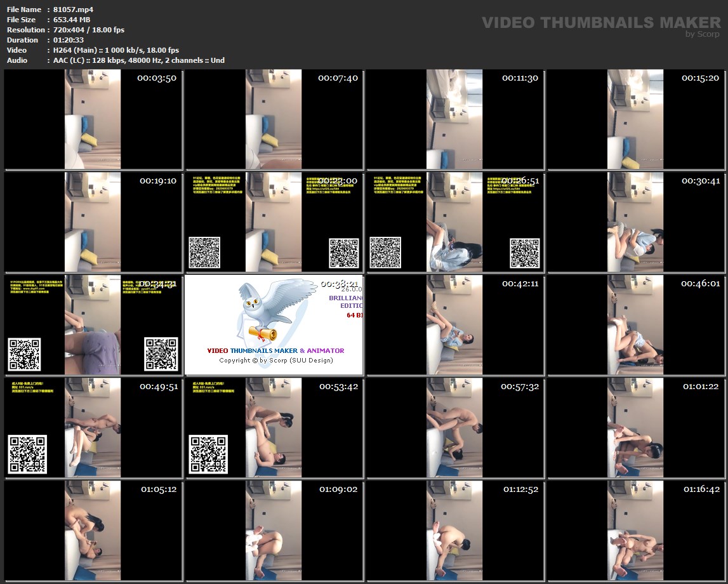Select the frame stamped 00:53:42

point(274,428)
